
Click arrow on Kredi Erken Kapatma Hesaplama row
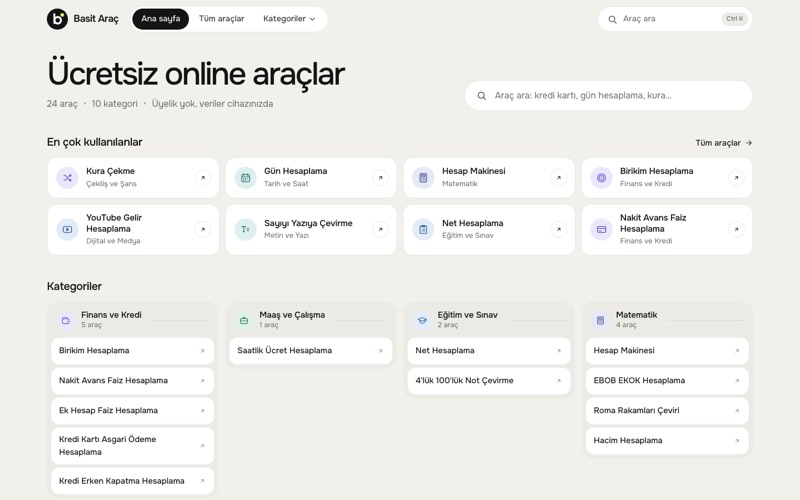[x=203, y=481]
